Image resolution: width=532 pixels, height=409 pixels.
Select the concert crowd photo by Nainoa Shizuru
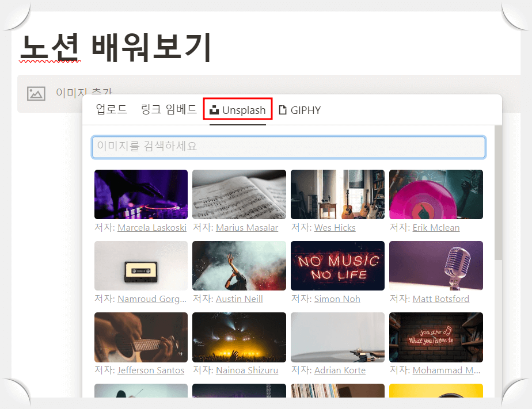pyautogui.click(x=239, y=337)
